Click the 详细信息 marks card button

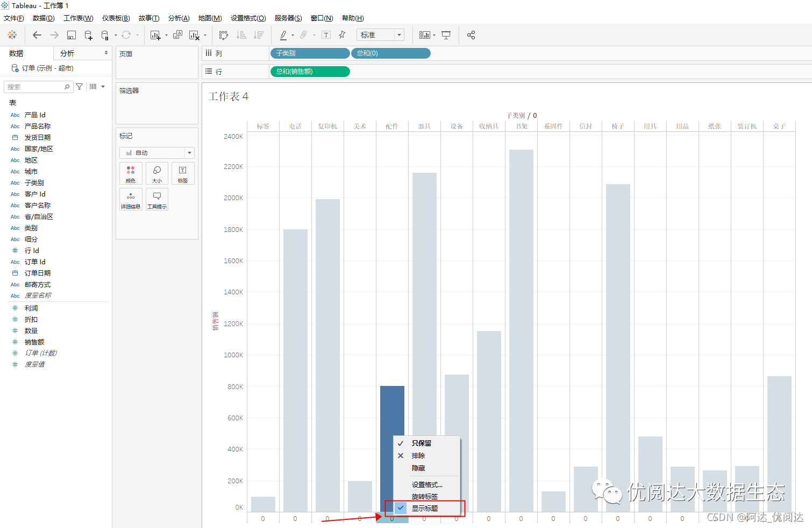(131, 199)
